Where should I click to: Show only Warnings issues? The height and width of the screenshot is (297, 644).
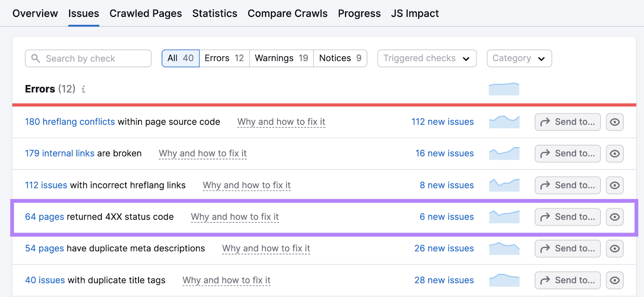pos(281,58)
